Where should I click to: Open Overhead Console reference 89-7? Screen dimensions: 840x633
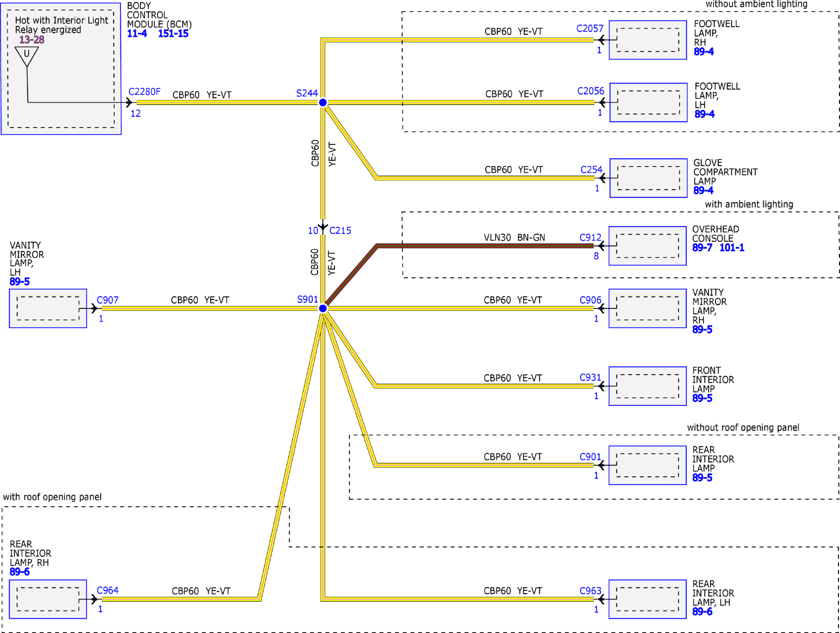(x=702, y=248)
